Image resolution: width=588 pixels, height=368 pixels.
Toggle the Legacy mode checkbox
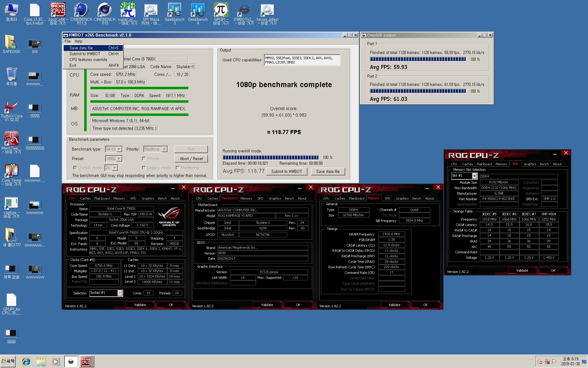[144, 168]
